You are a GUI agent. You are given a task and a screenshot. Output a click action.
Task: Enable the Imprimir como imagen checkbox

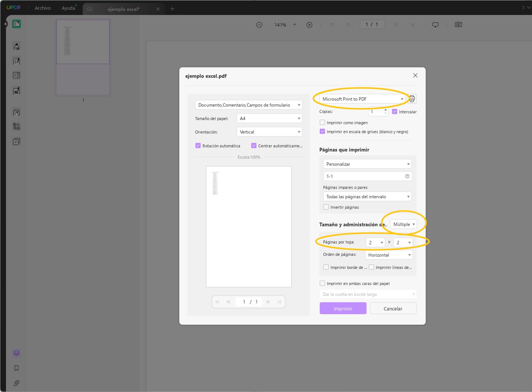322,122
